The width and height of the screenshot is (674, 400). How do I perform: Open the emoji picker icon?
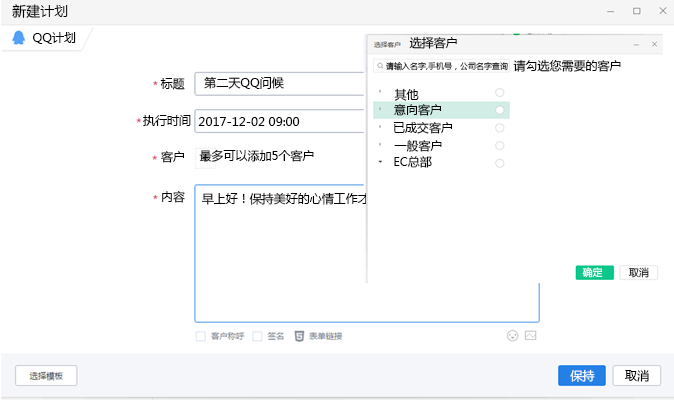pos(513,336)
